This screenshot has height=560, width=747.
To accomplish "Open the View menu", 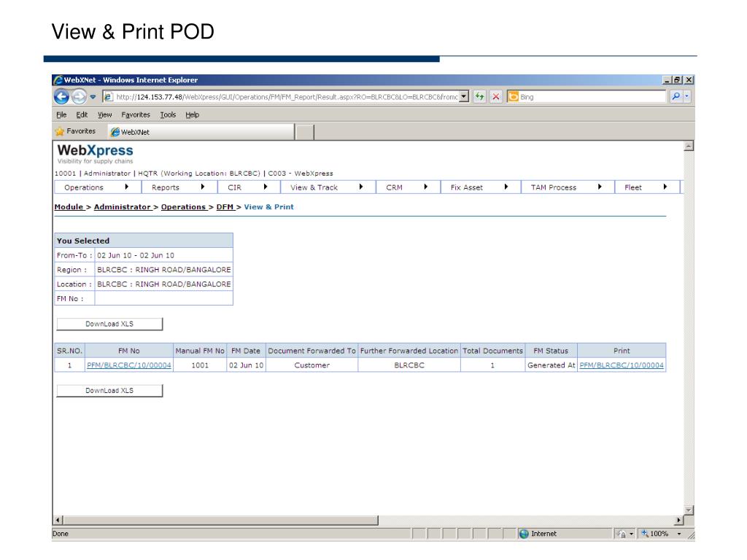I will pyautogui.click(x=105, y=114).
